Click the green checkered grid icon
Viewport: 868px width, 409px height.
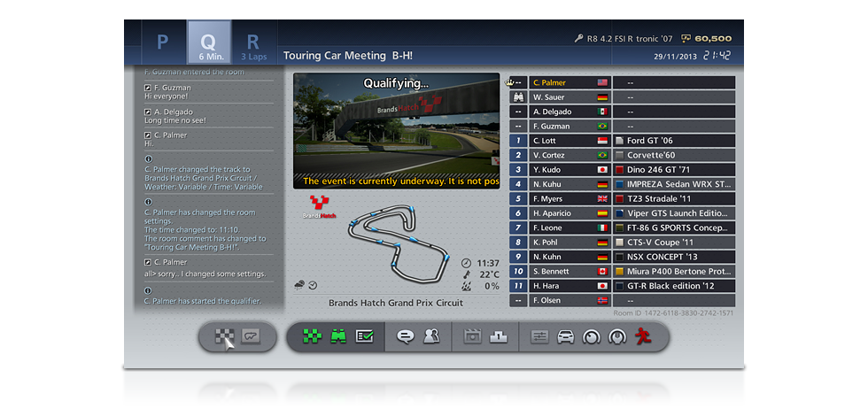[311, 336]
